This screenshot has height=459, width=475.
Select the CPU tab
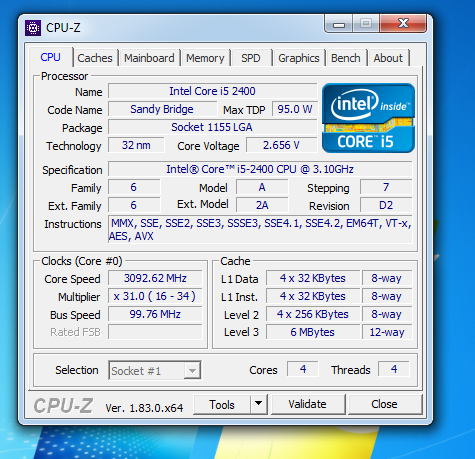pos(50,57)
